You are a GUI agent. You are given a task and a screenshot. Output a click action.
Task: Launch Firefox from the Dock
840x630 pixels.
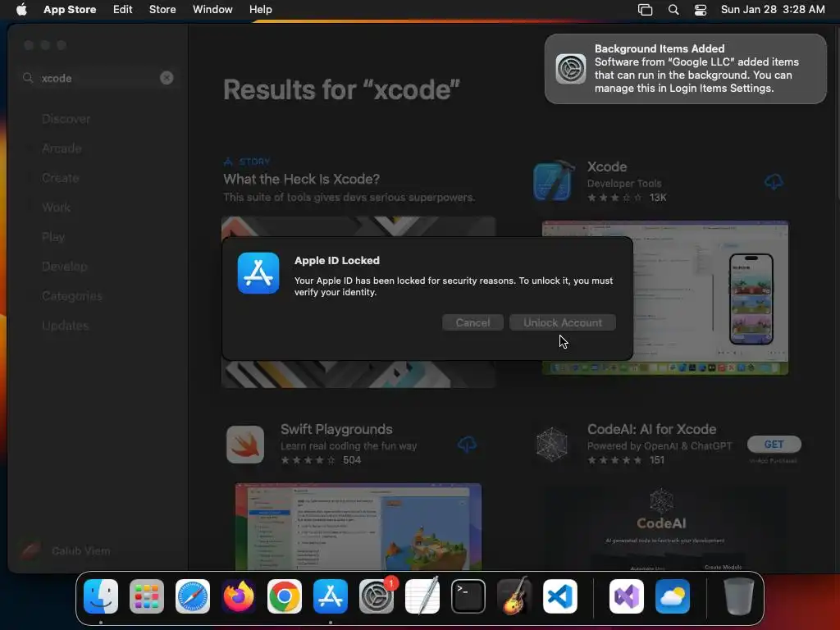239,596
